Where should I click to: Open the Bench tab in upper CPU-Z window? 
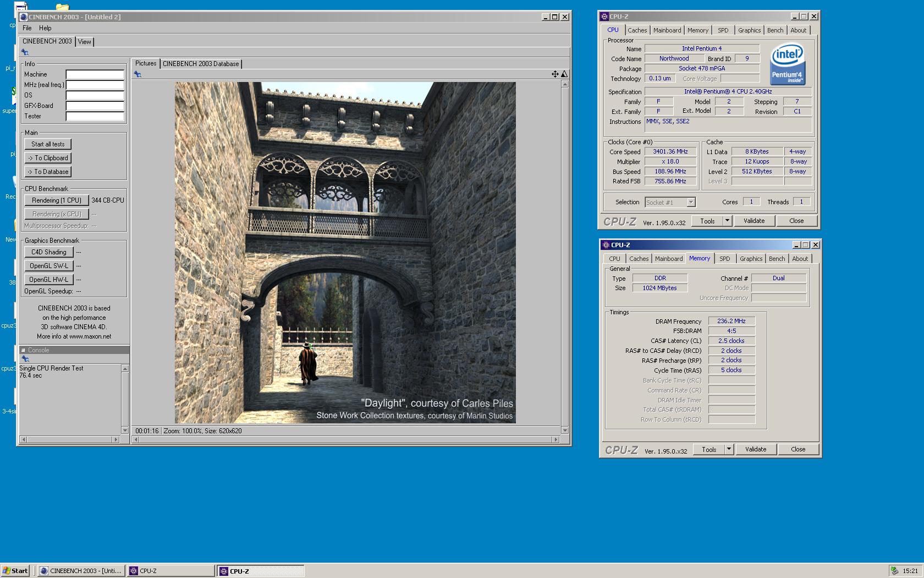(775, 30)
